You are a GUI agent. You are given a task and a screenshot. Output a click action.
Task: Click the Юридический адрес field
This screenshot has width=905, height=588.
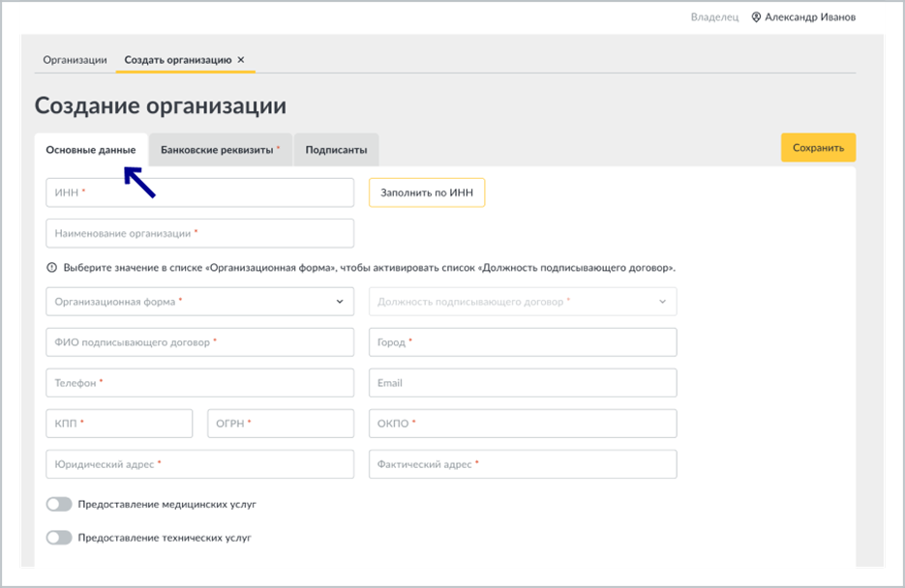199,464
